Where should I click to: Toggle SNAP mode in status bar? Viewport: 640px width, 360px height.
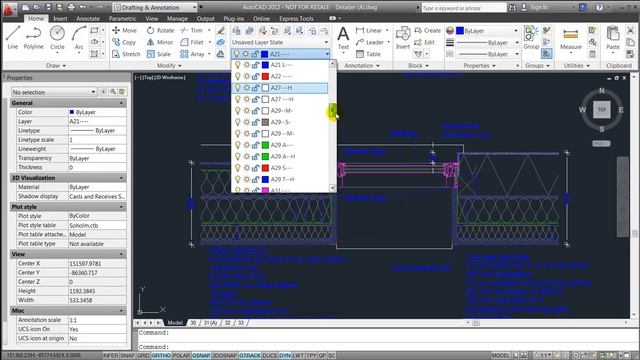(x=127, y=356)
